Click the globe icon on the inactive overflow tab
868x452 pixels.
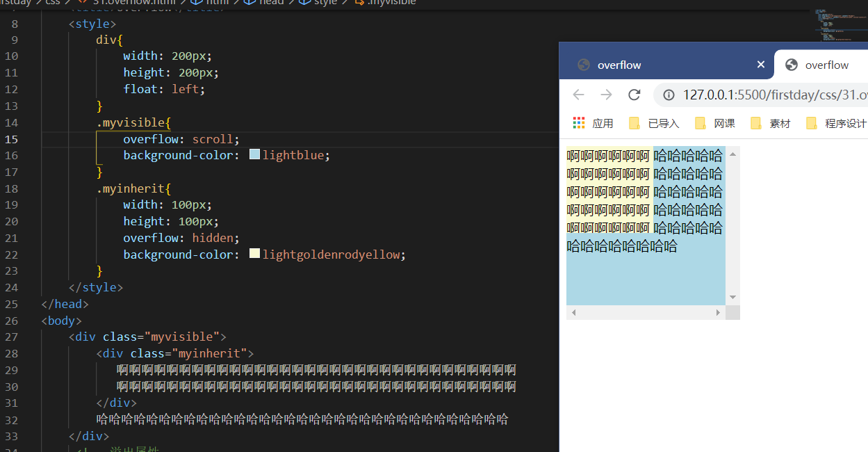click(x=584, y=65)
